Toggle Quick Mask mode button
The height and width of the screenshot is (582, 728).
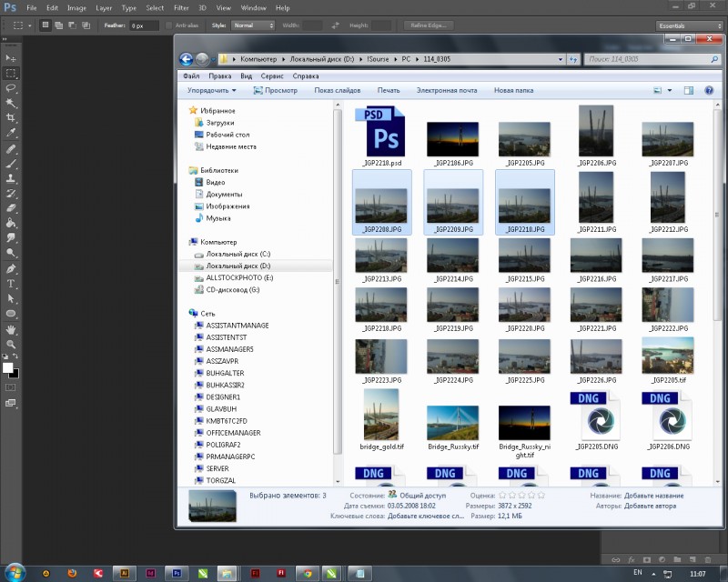coord(11,387)
